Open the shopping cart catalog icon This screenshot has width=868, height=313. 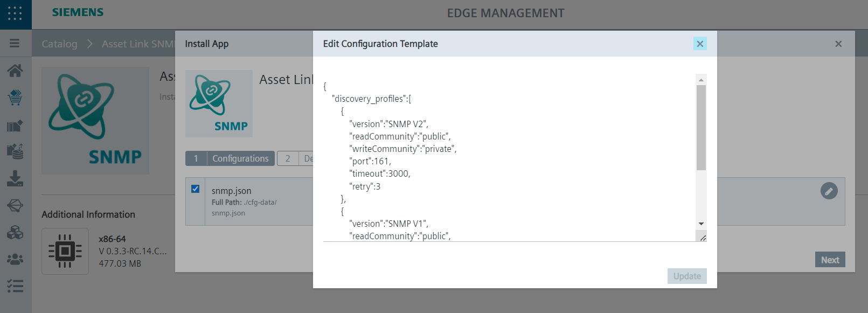coord(15,98)
